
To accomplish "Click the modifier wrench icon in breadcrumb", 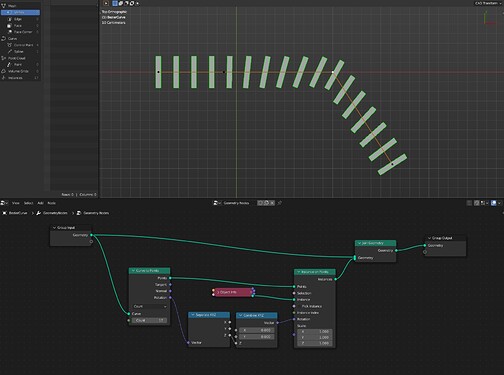I will click(x=39, y=213).
